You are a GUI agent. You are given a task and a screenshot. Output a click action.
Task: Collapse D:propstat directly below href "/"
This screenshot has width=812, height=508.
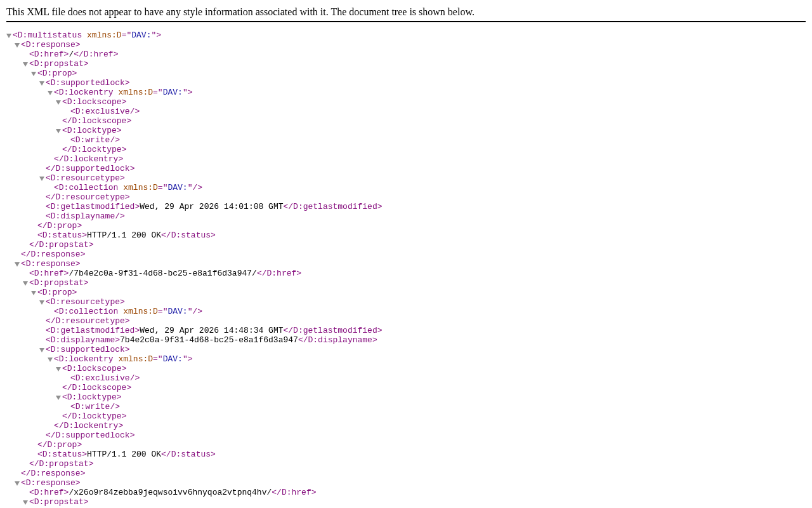point(25,65)
